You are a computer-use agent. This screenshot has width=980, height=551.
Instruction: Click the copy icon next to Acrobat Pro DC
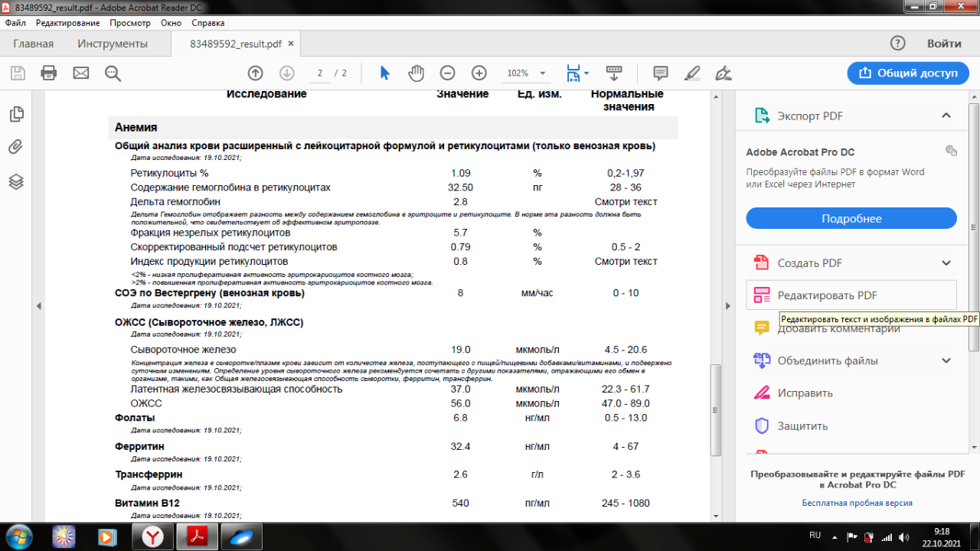click(951, 151)
